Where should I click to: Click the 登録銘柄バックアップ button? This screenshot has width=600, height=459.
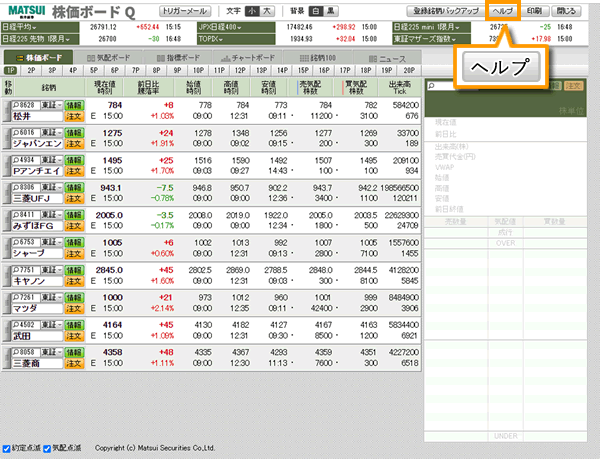tap(446, 11)
